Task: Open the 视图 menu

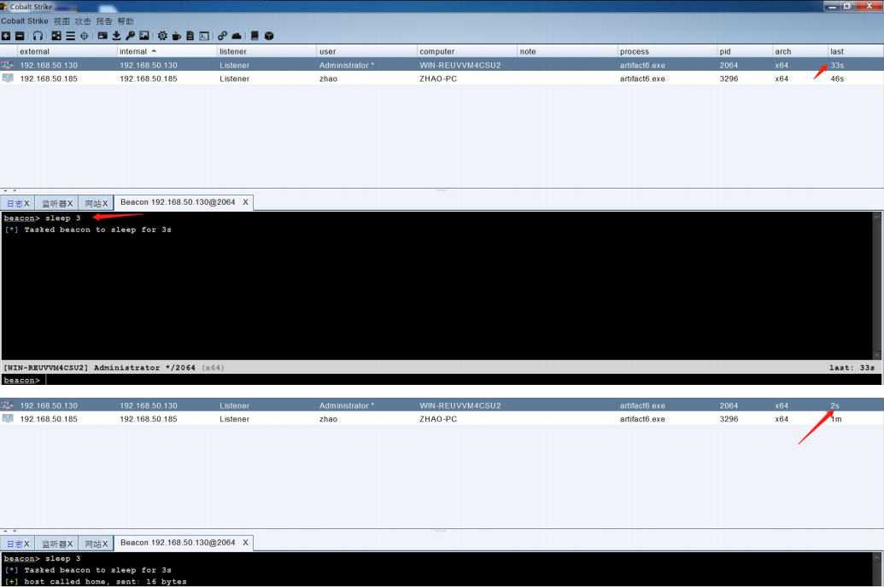Action: 62,21
